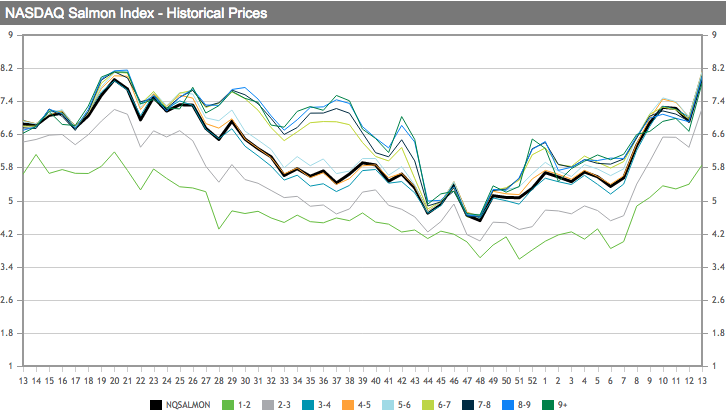Click week 33 on the x-axis

(284, 381)
